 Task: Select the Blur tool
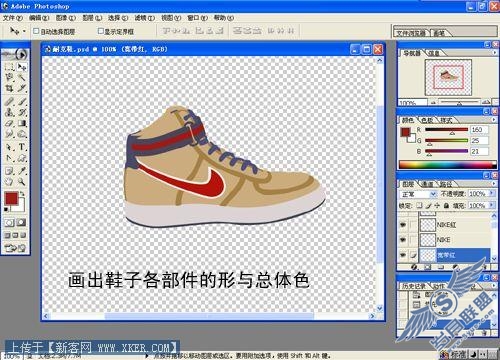click(9, 134)
